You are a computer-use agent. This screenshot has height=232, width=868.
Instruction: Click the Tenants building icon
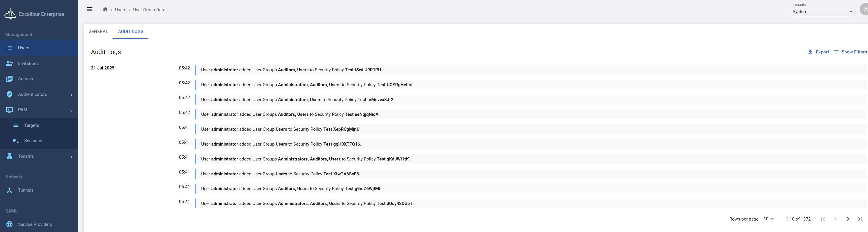click(9, 156)
